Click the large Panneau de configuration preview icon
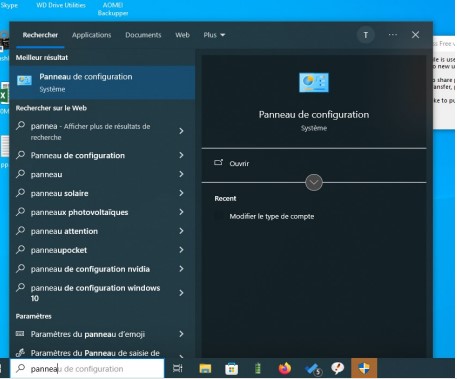Viewport: 457px width, 379px height. [314, 82]
